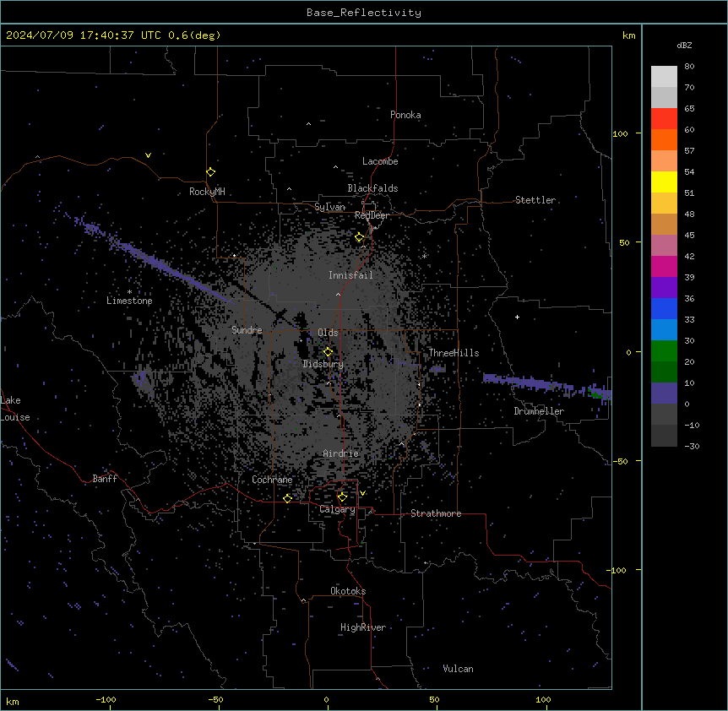Viewport: 728px width, 711px height.
Task: Click the Sundre town label
Action: point(247,330)
